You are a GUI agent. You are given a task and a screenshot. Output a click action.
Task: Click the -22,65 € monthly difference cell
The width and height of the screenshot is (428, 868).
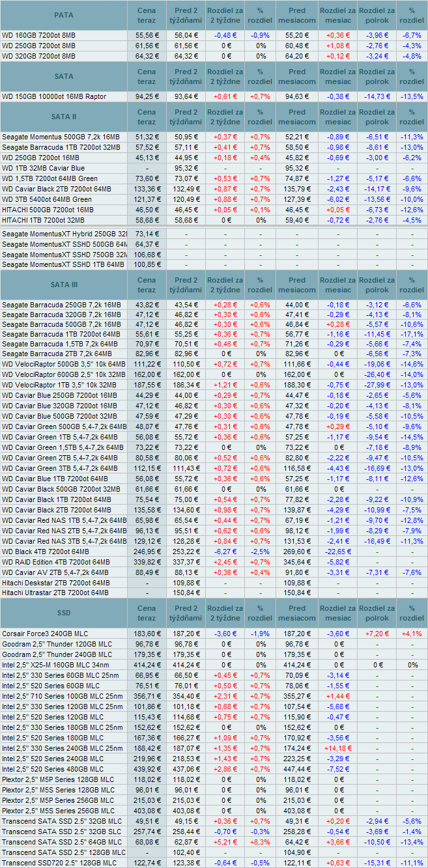tap(337, 552)
